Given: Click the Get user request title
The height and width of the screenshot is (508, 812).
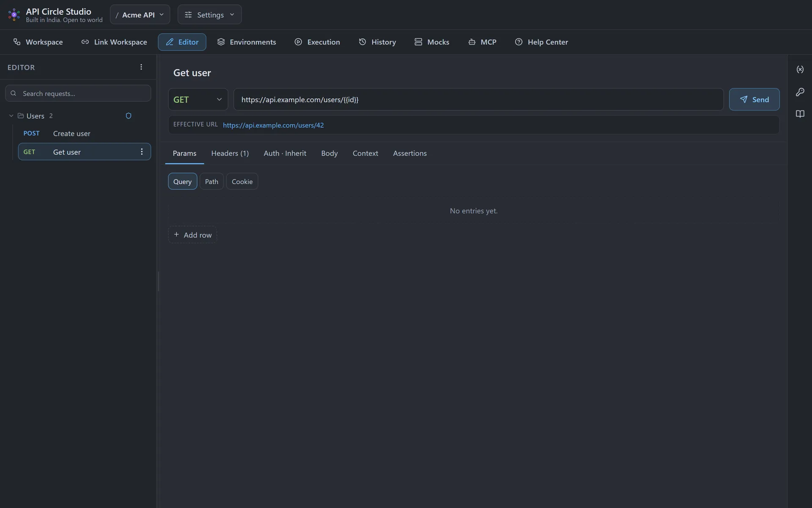Looking at the screenshot, I should click(x=192, y=73).
